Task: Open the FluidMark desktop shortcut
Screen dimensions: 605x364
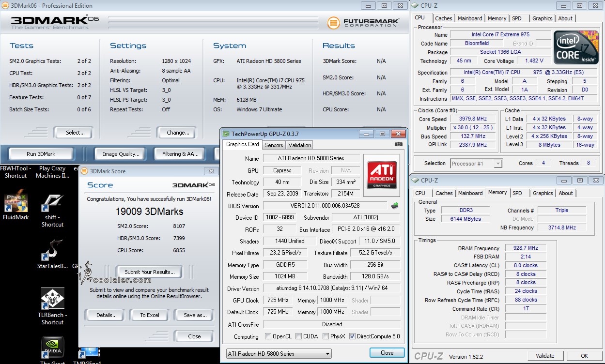Action: [16, 204]
